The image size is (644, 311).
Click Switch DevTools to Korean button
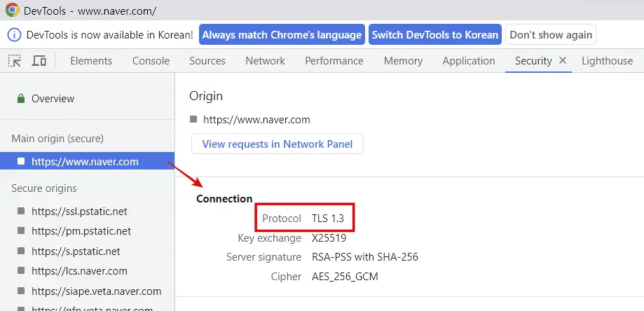tap(435, 35)
